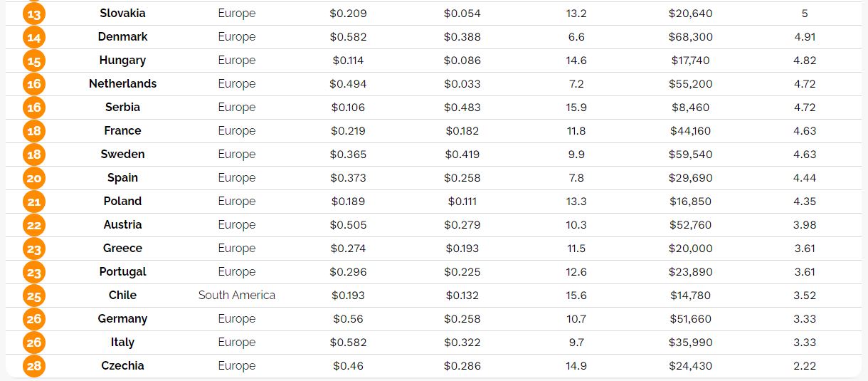The height and width of the screenshot is (381, 868).
Task: Select the rank badge next to Italy
Action: point(33,343)
